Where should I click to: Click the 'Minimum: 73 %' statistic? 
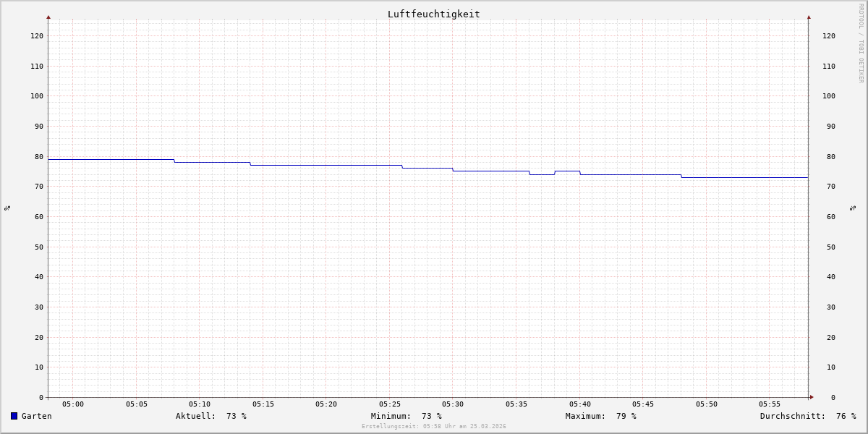pyautogui.click(x=407, y=416)
